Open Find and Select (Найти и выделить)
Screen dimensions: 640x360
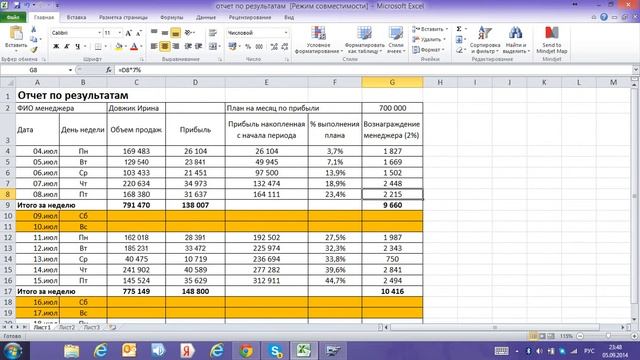coord(516,40)
